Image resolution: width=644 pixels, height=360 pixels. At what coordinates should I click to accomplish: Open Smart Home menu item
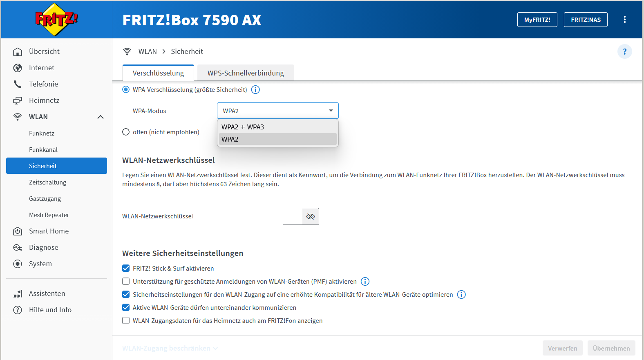(x=56, y=231)
